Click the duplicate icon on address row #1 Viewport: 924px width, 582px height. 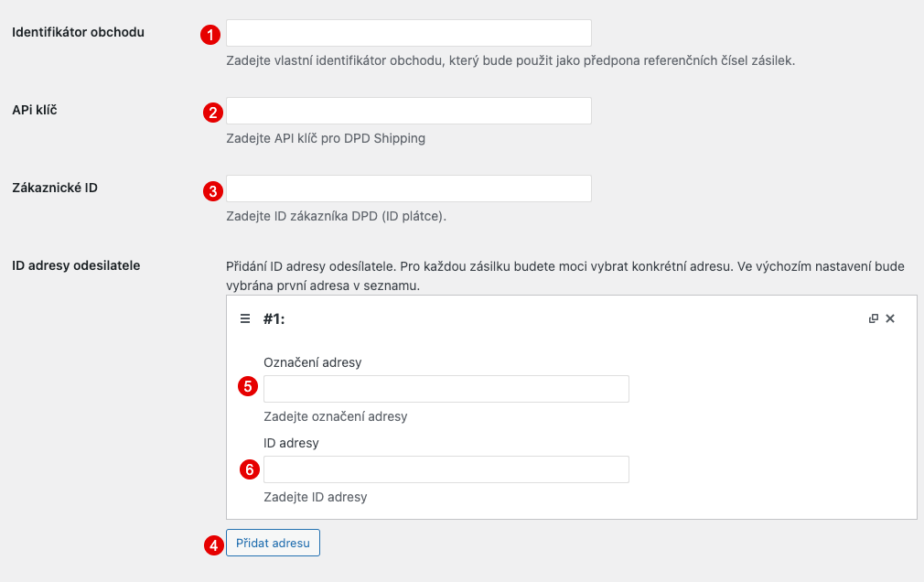(876, 318)
